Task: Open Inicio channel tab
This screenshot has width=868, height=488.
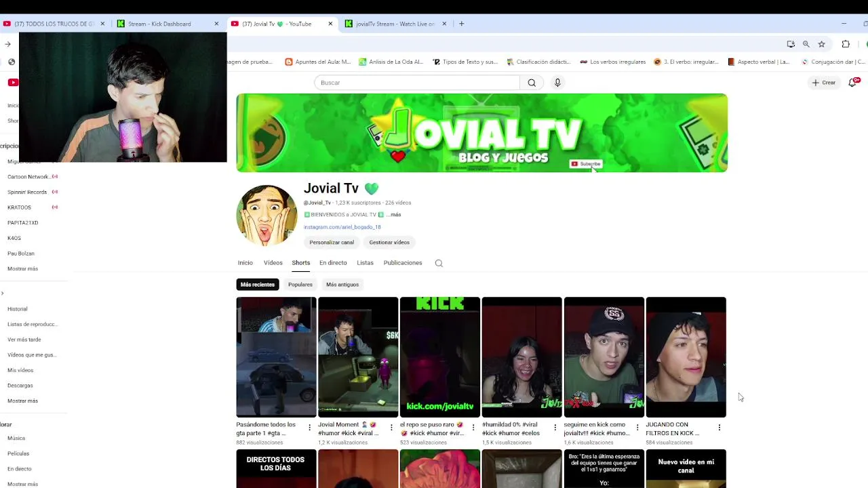Action: click(245, 263)
